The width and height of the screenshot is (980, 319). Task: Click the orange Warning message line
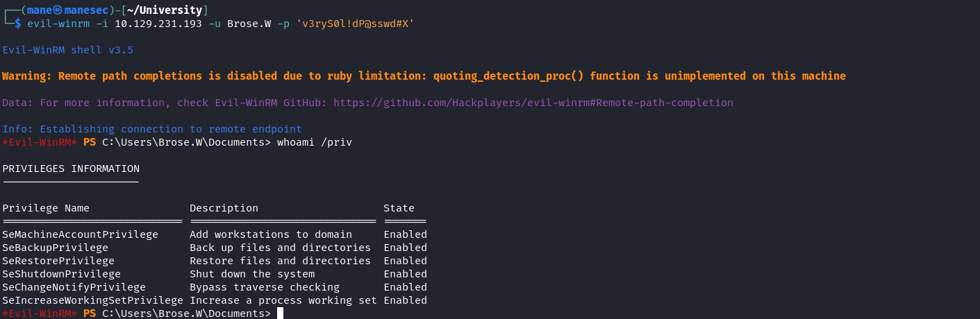[424, 76]
